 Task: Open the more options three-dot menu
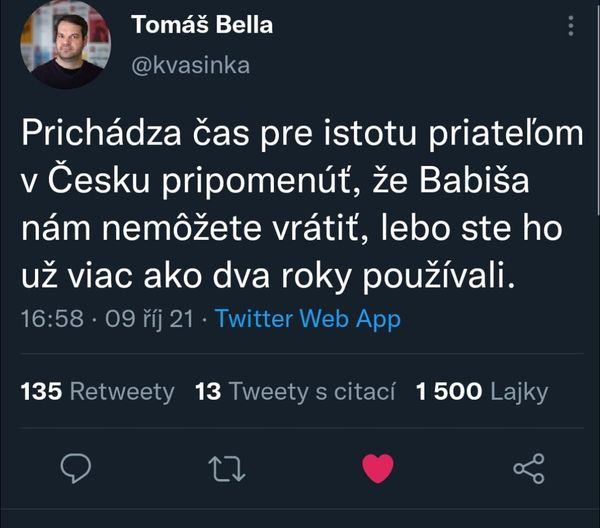[570, 24]
